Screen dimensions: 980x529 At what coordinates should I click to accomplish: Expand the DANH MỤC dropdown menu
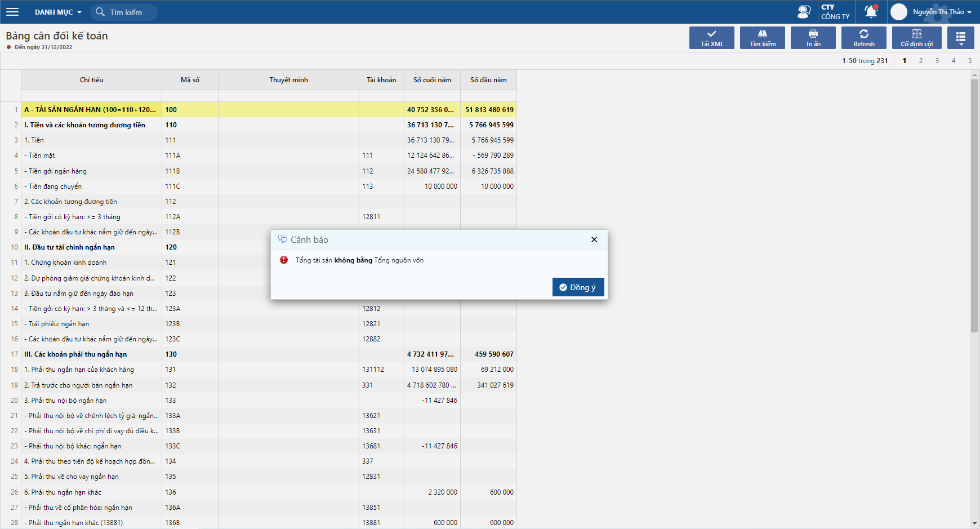(58, 12)
